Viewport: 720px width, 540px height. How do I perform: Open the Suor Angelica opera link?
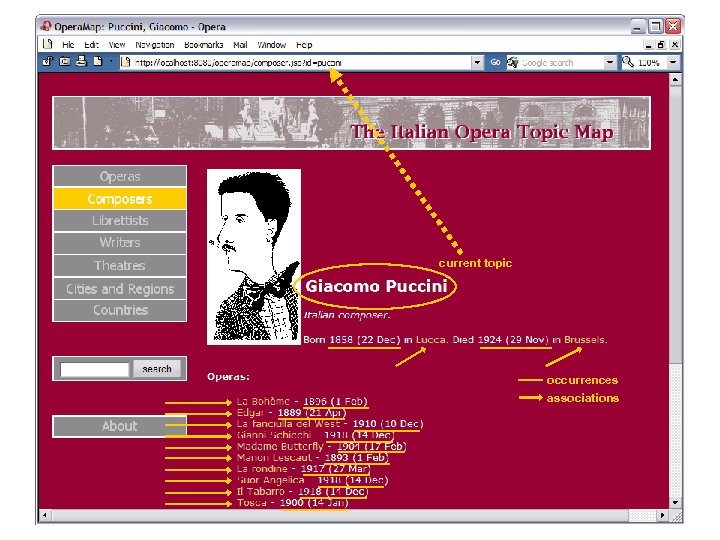pos(270,480)
